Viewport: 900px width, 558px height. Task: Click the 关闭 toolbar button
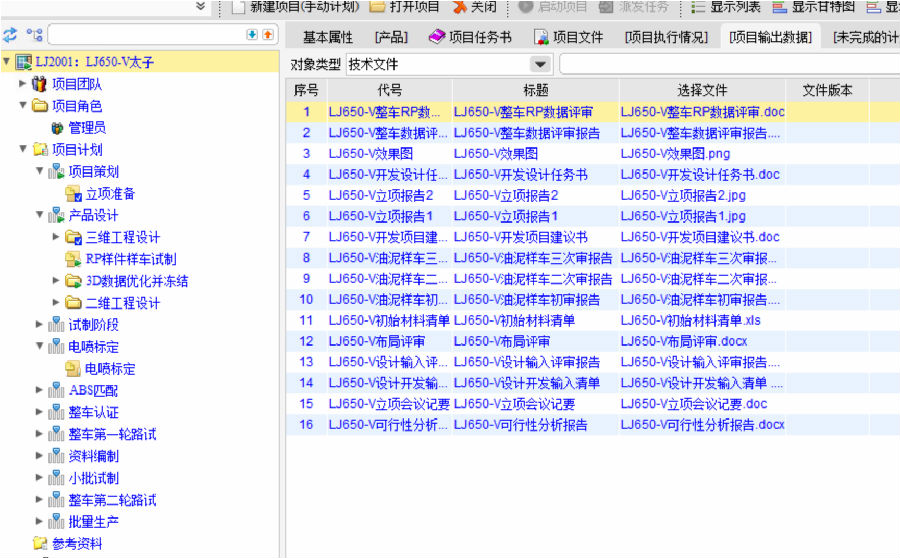coord(475,7)
